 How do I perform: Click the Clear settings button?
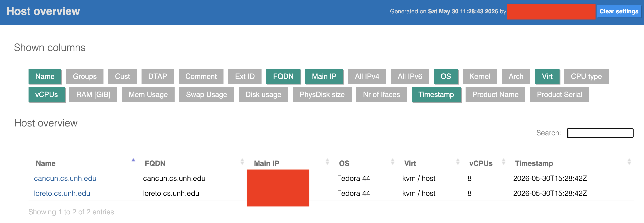click(x=619, y=12)
